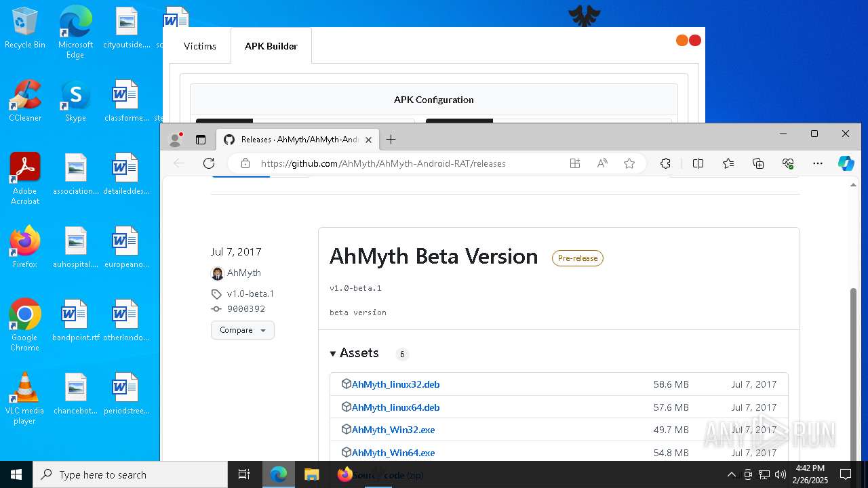Viewport: 868px width, 488px height.
Task: Open the Extensions puzzle icon
Action: 665,163
